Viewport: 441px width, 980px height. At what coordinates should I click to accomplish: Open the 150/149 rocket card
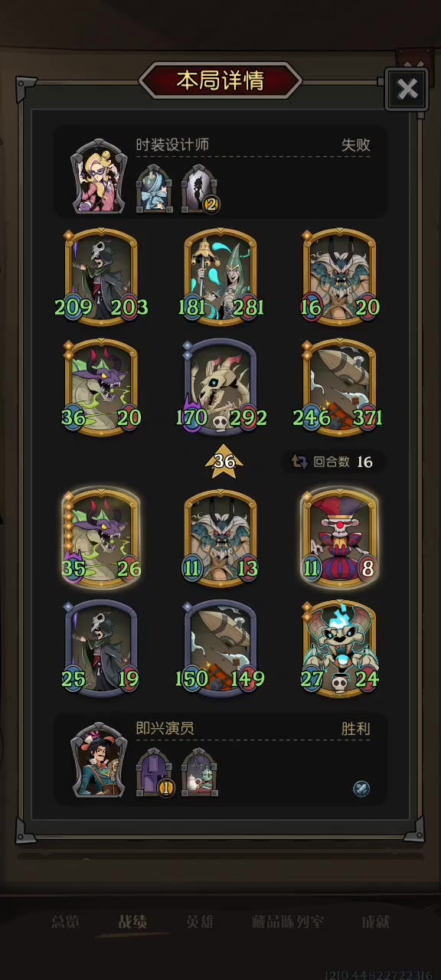[220, 648]
